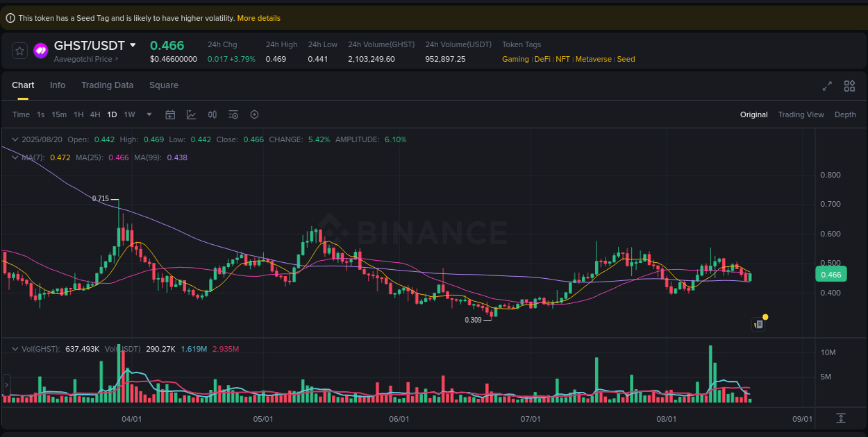This screenshot has width=868, height=437.
Task: Expand chart to fullscreen with arrows icon
Action: click(x=827, y=86)
